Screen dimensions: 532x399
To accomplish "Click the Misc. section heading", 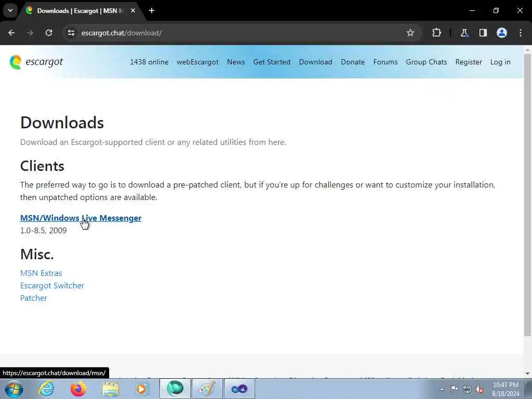I will (x=37, y=254).
